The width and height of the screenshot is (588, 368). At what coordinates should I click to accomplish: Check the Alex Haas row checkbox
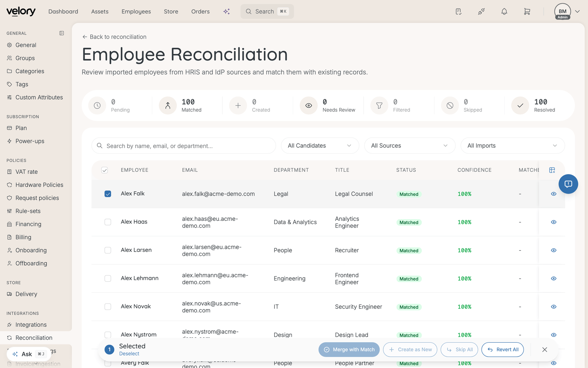point(108,222)
